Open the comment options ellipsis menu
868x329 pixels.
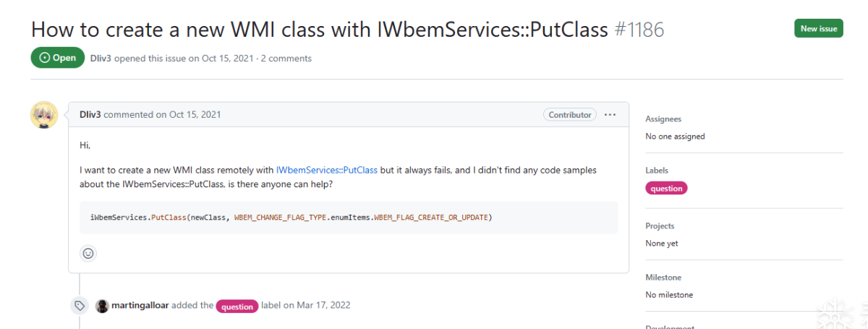(x=610, y=114)
